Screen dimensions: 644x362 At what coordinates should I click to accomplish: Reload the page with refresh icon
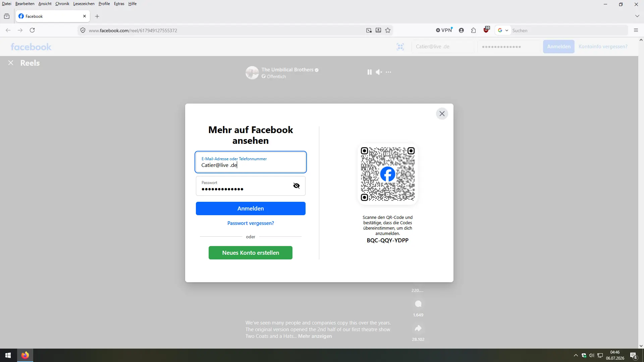click(x=32, y=30)
